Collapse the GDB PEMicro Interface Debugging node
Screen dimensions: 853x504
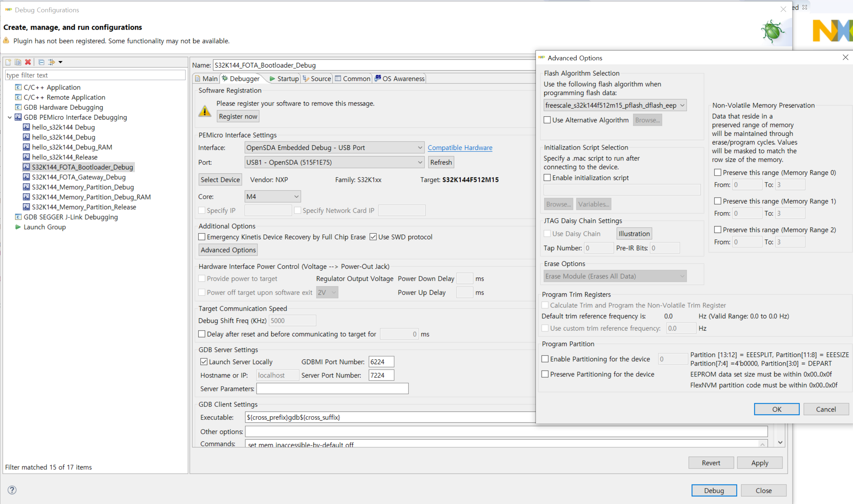pyautogui.click(x=9, y=117)
